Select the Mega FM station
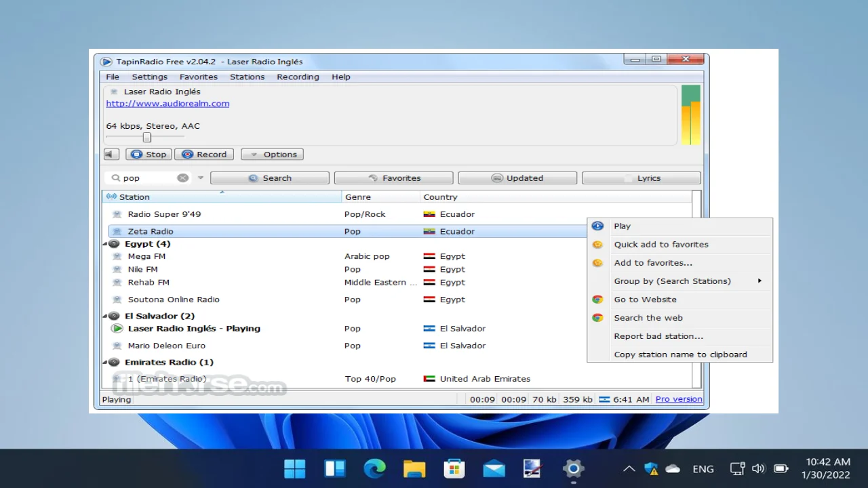 (x=146, y=256)
